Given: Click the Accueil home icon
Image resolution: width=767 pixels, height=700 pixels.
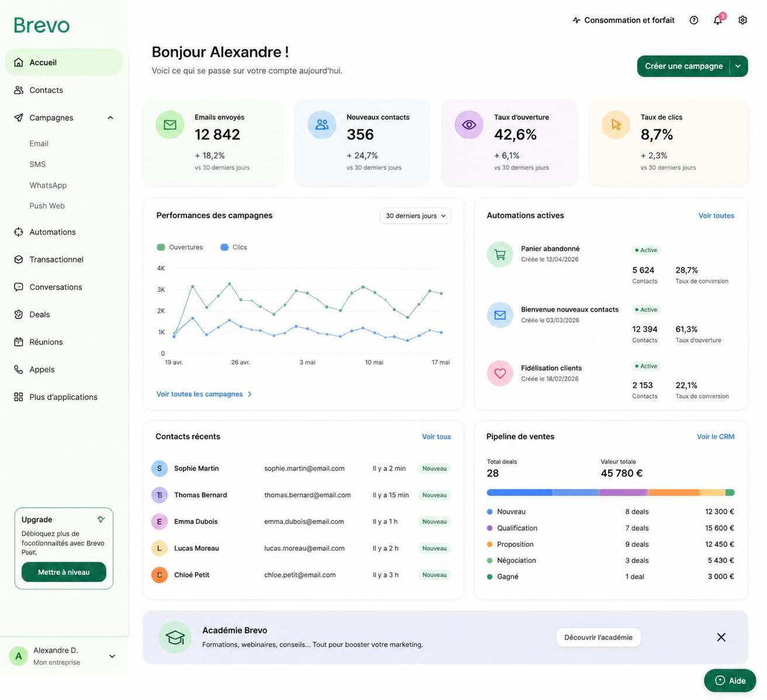Looking at the screenshot, I should pos(19,62).
